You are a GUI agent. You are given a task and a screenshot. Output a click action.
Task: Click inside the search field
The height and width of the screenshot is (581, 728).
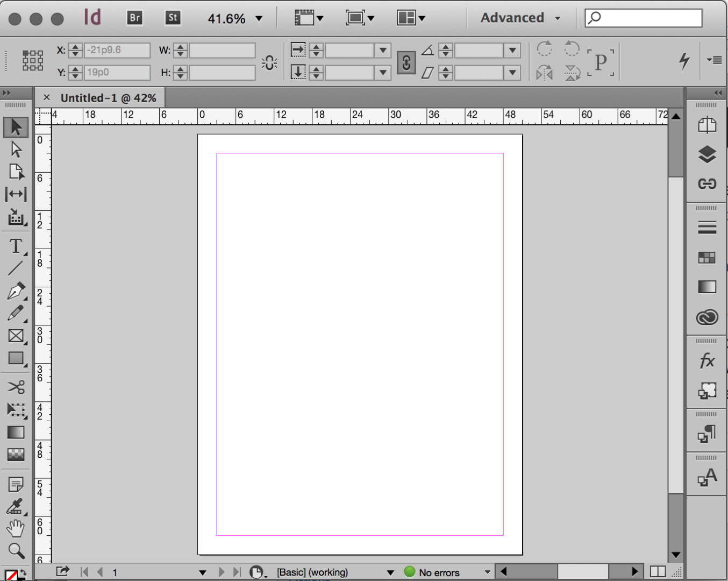644,18
